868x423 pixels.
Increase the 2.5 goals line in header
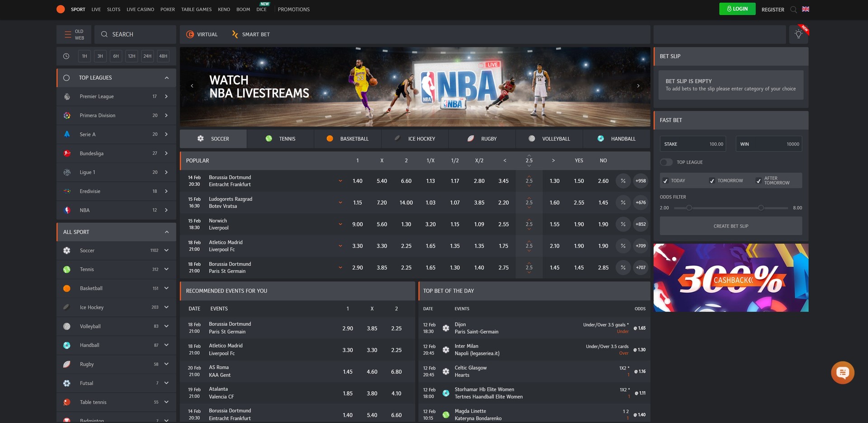[529, 156]
